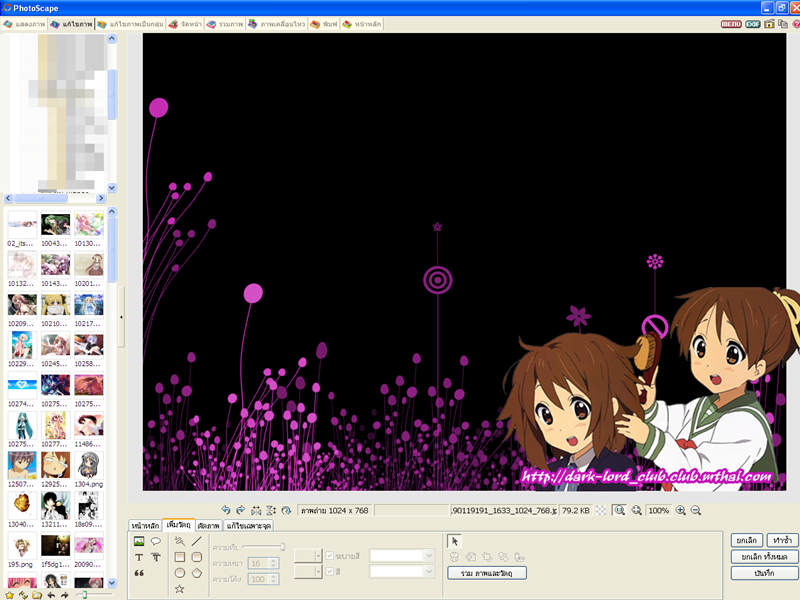Flip image vertically icon below canvas
The width and height of the screenshot is (800, 600).
[271, 510]
